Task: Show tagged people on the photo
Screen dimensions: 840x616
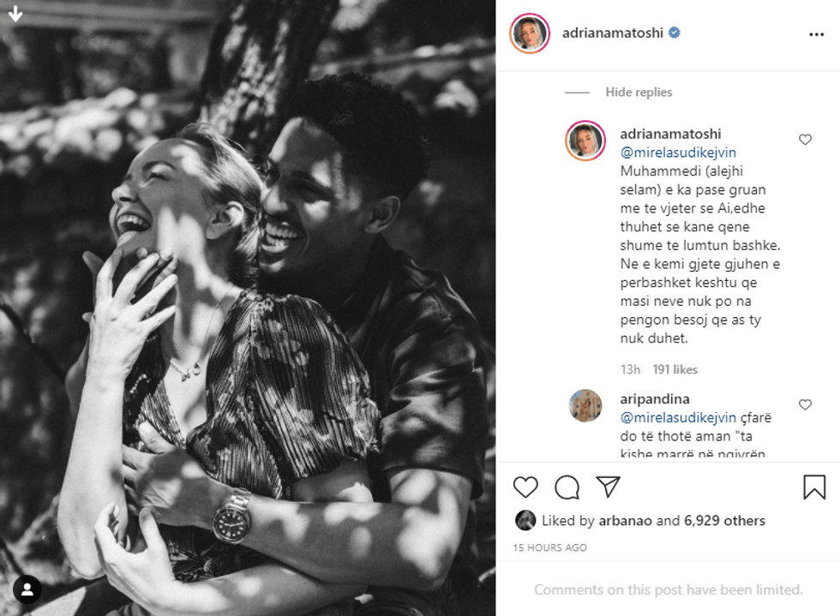Action: pyautogui.click(x=27, y=589)
